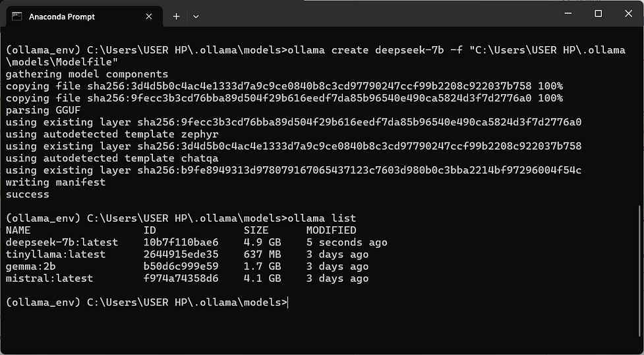Screen dimensions: 644x355
Task: Click the NAME column header
Action: click(x=18, y=230)
